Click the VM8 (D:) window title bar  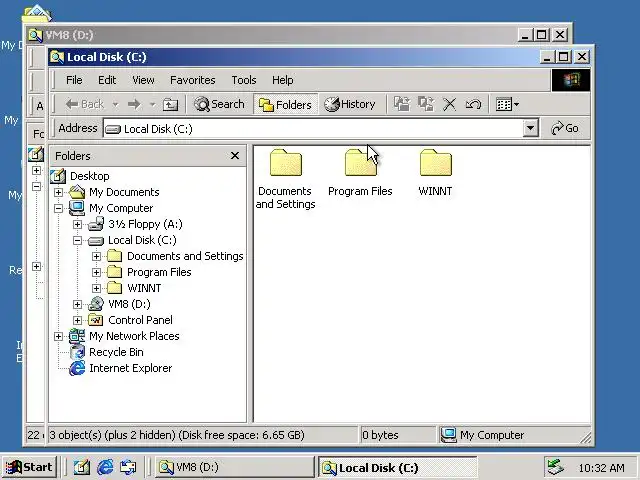(272, 35)
